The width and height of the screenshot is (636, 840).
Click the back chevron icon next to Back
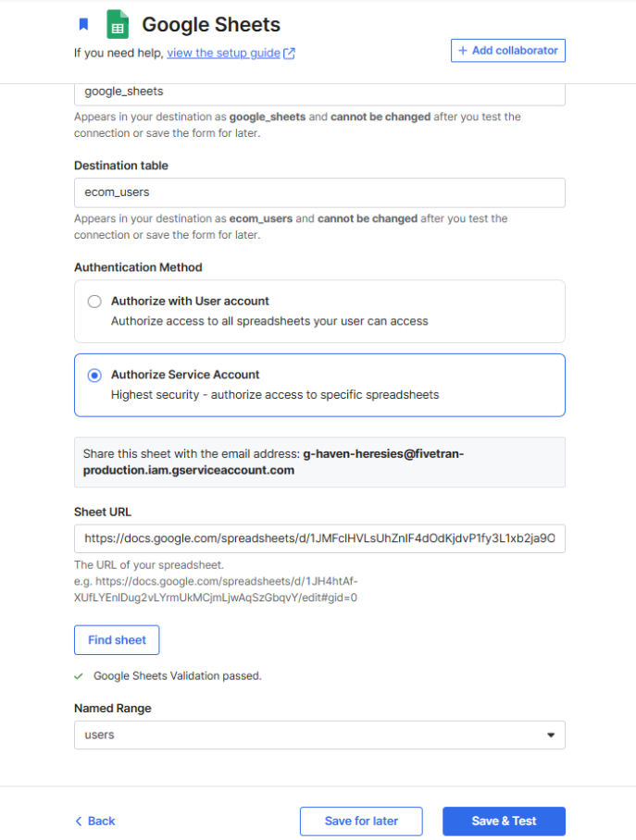coord(79,821)
